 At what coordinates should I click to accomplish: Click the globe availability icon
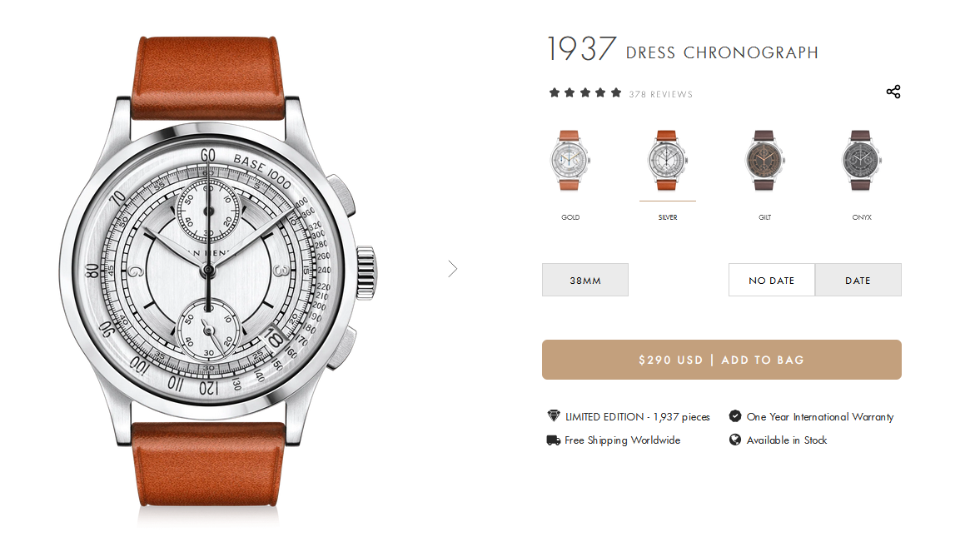[735, 440]
